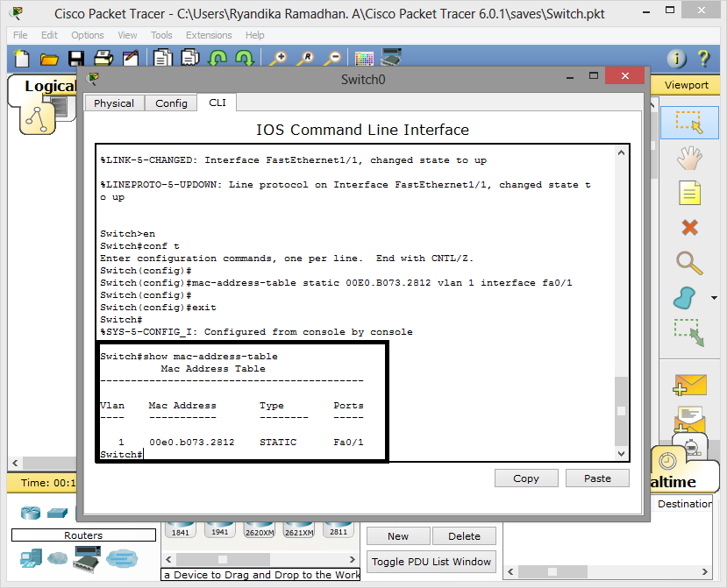Switch to the Physical tab in Switch0
This screenshot has width=727, height=588.
[x=114, y=103]
